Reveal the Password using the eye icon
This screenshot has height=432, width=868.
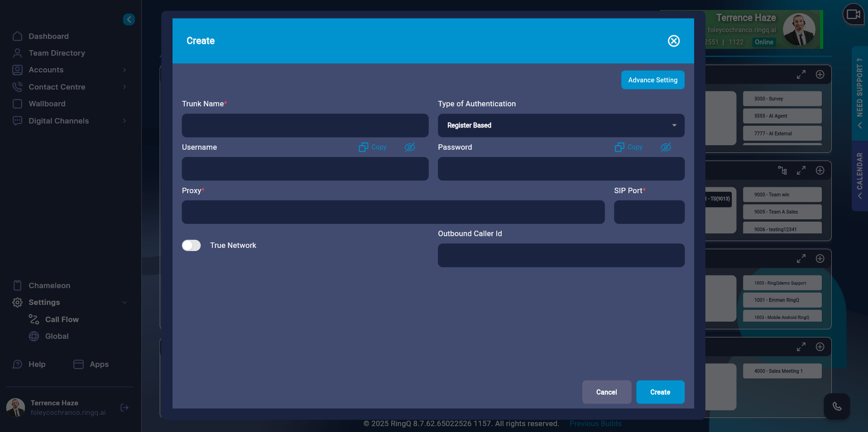coord(666,147)
